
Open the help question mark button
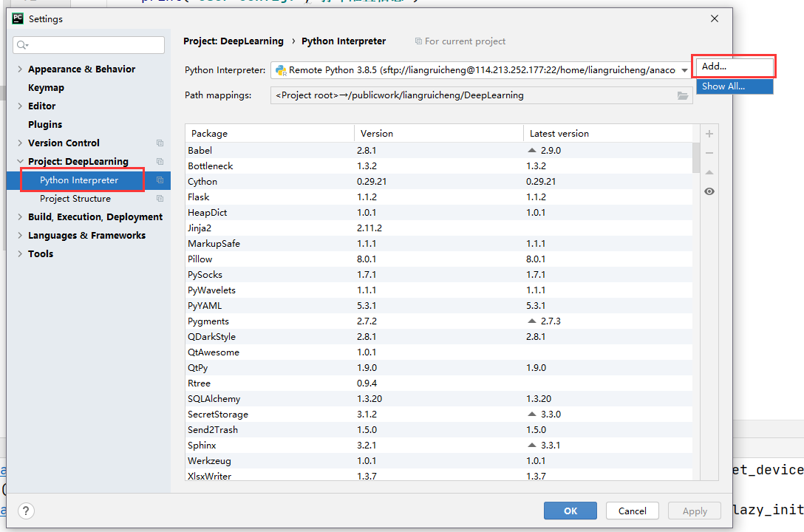pos(26,511)
